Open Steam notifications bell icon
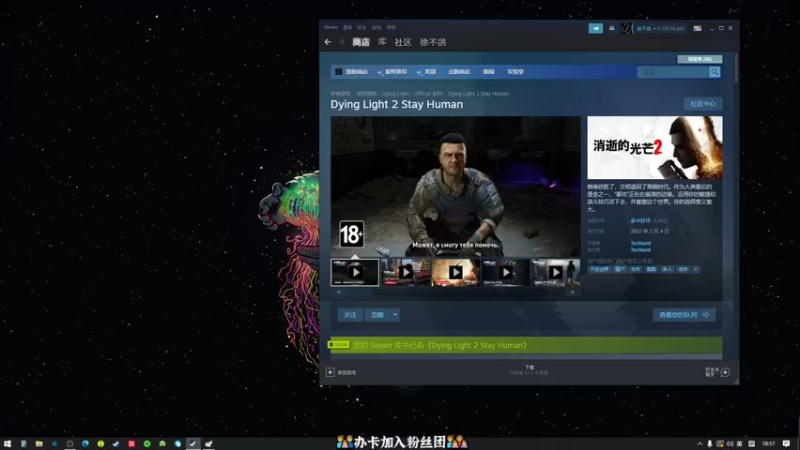 pos(612,29)
